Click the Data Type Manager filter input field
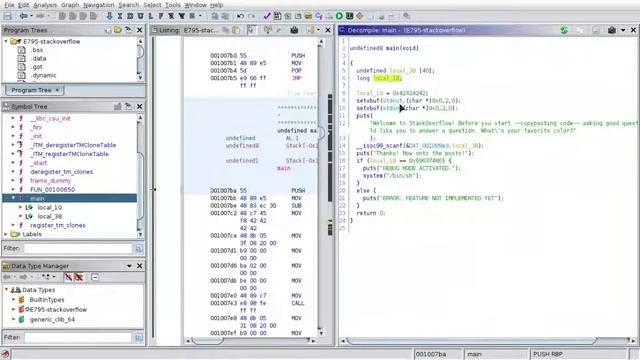The image size is (640, 360). click(78, 338)
